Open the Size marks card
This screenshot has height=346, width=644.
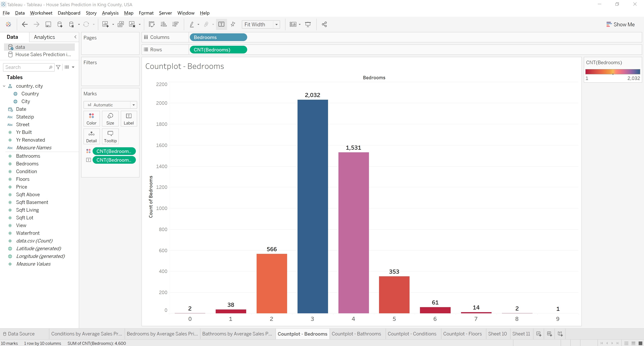click(x=110, y=119)
